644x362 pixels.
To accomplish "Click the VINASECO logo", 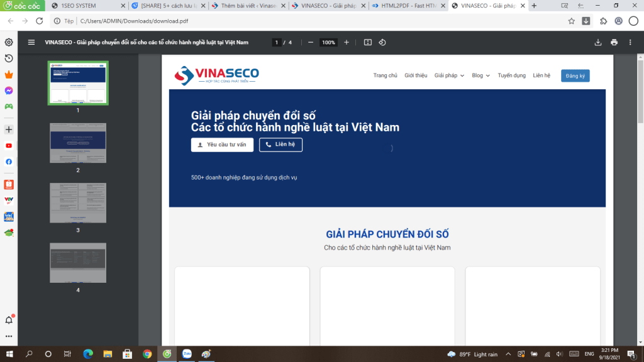I will pyautogui.click(x=216, y=75).
